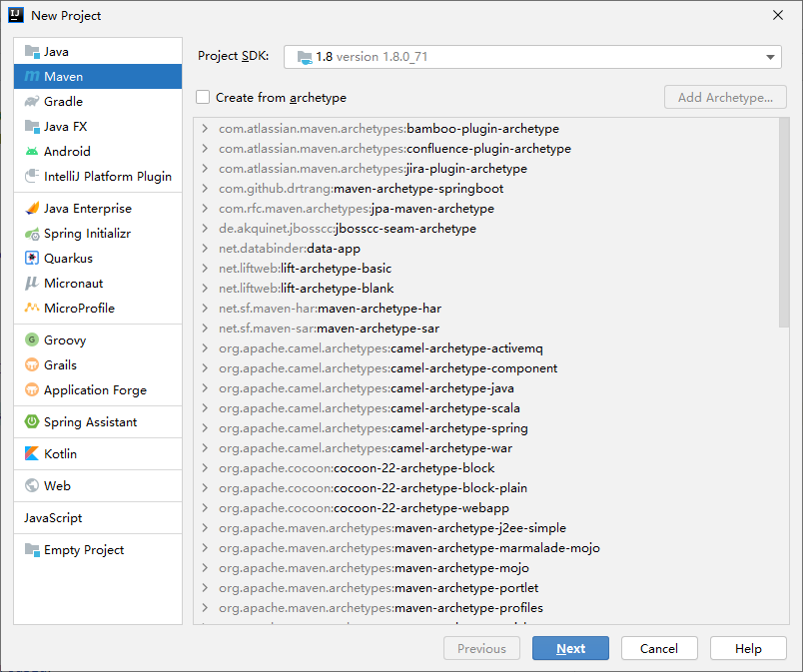Click the Micronaut mu icon

[32, 284]
